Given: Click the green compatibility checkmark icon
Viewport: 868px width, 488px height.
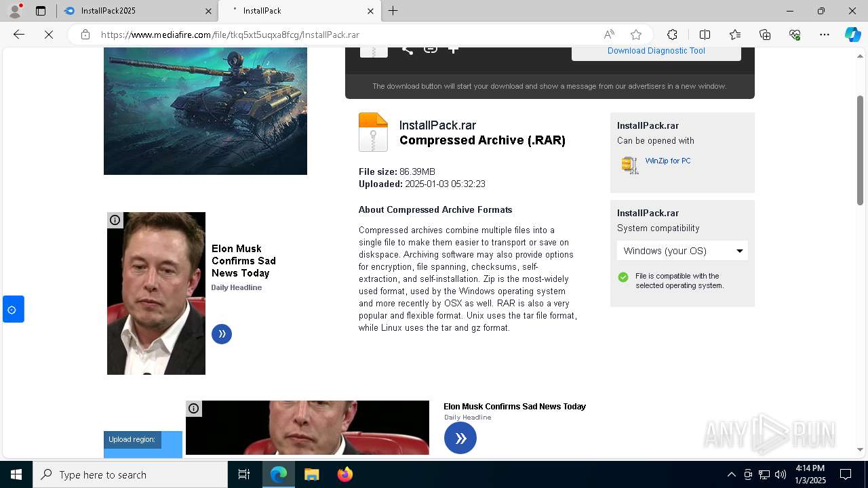Looking at the screenshot, I should point(623,277).
